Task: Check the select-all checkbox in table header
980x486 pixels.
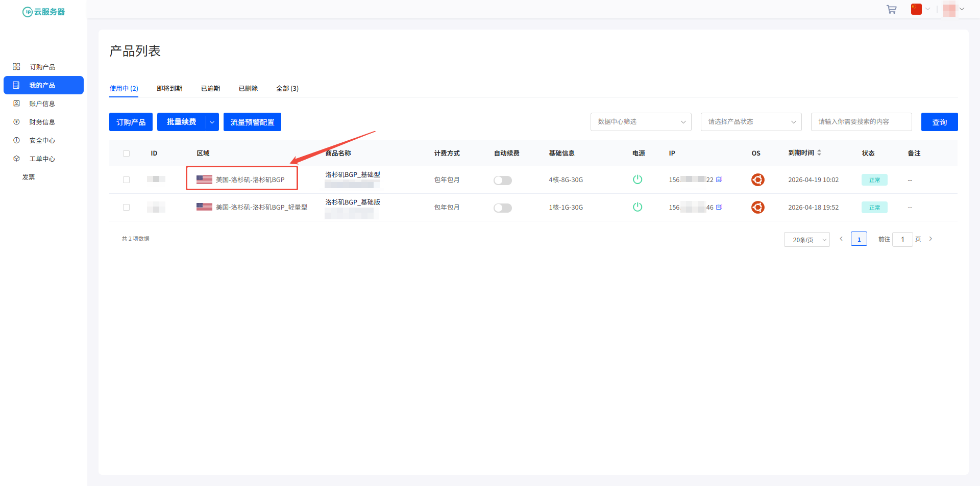Action: 127,154
